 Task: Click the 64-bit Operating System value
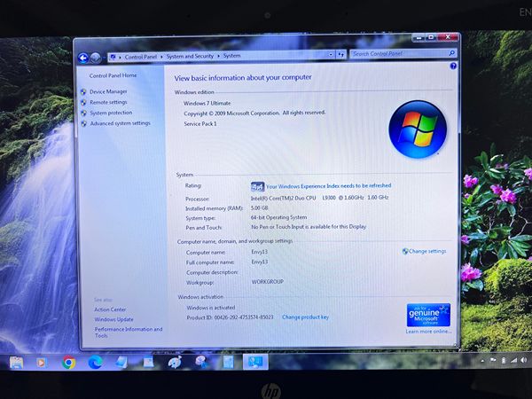click(279, 217)
